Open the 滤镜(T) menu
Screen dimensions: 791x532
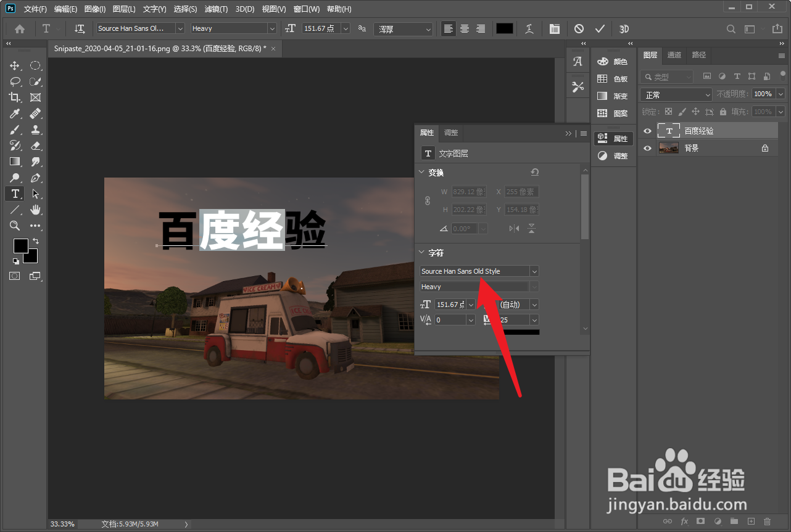(x=216, y=9)
